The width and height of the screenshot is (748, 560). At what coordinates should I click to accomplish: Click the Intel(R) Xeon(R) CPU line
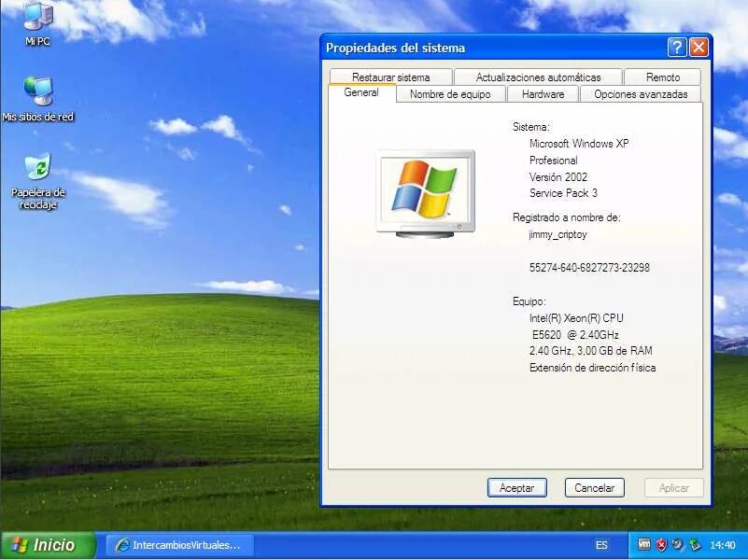576,318
